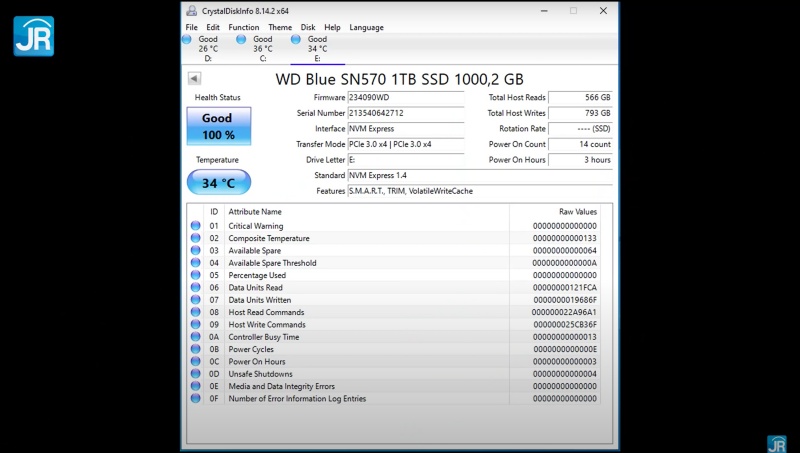This screenshot has width=800, height=453.
Task: Click the 34 °C temperature button
Action: pyautogui.click(x=219, y=183)
